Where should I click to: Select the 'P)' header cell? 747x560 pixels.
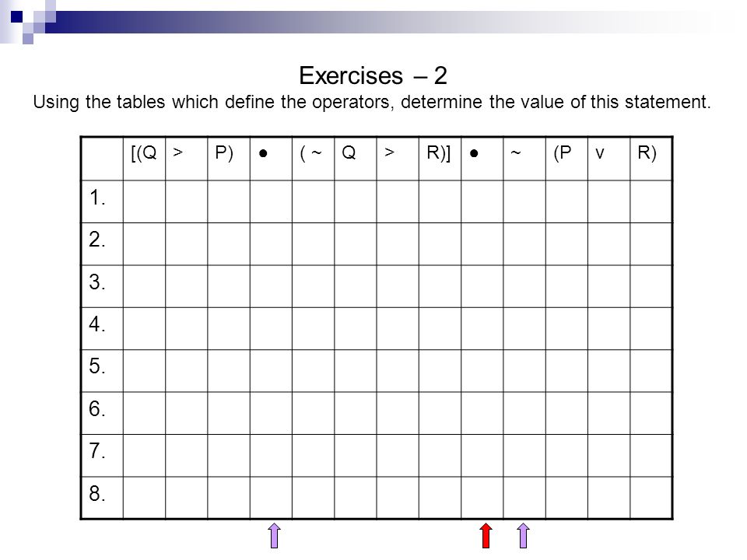[228, 159]
